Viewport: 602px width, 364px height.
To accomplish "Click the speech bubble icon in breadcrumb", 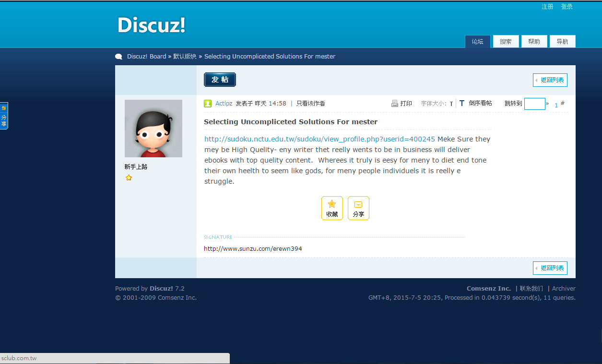I will [119, 57].
